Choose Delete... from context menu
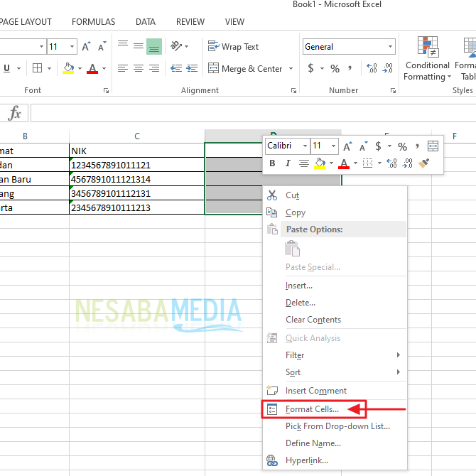Image resolution: width=476 pixels, height=476 pixels. tap(335, 303)
